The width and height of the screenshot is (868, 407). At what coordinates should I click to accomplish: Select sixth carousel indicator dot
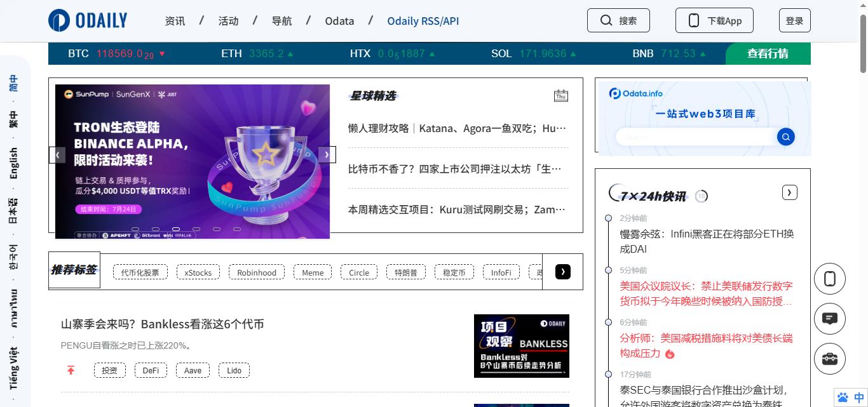tap(237, 229)
